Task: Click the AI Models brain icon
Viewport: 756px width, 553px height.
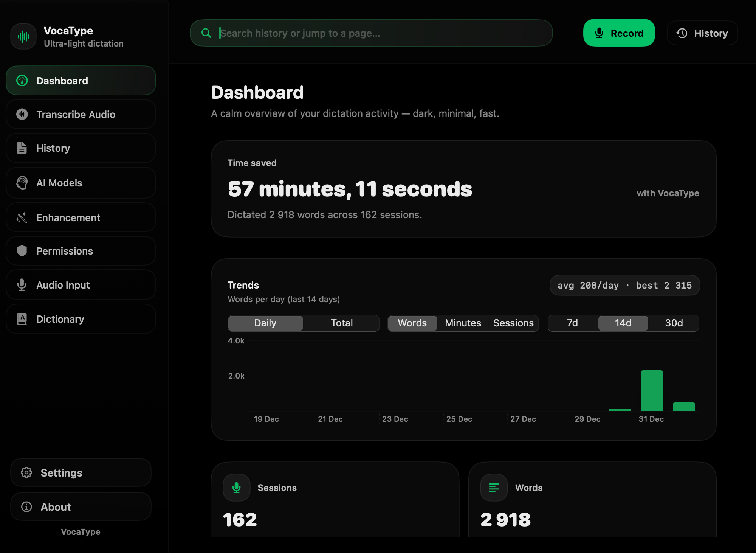Action: [22, 183]
